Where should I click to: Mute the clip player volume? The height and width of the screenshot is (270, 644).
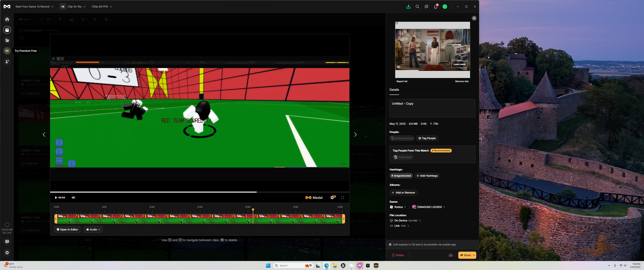(x=73, y=198)
